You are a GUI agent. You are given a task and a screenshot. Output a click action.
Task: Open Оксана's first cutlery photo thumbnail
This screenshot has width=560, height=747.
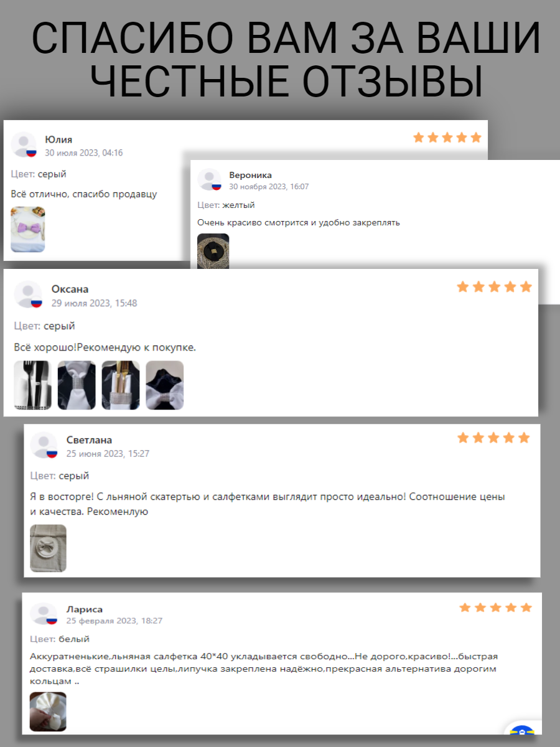point(33,385)
